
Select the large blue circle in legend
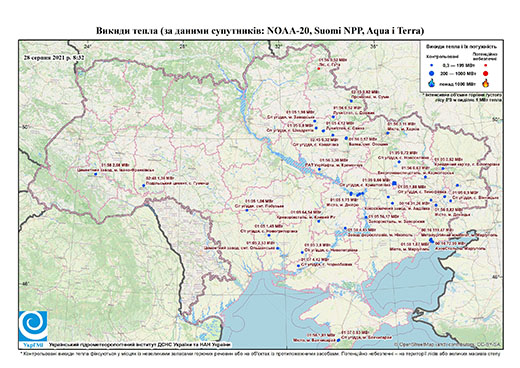pyautogui.click(x=431, y=73)
